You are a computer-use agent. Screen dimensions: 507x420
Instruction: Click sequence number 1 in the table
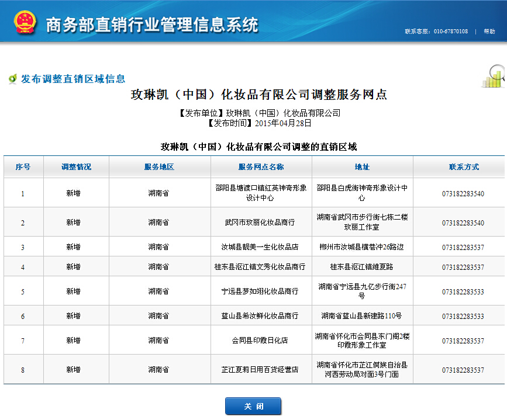pyautogui.click(x=23, y=194)
